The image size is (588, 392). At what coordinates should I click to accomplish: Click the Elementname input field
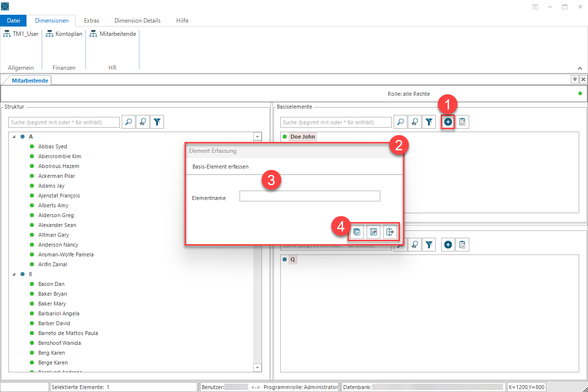pyautogui.click(x=310, y=196)
